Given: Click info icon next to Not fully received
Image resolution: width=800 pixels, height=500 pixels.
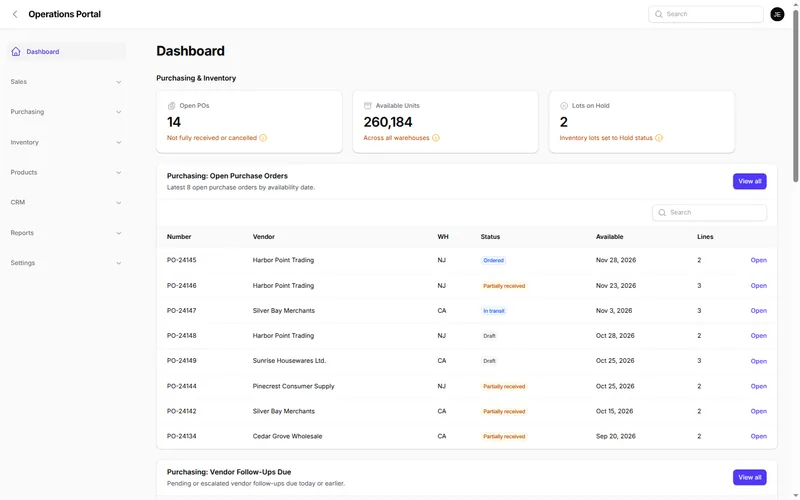Looking at the screenshot, I should click(263, 138).
